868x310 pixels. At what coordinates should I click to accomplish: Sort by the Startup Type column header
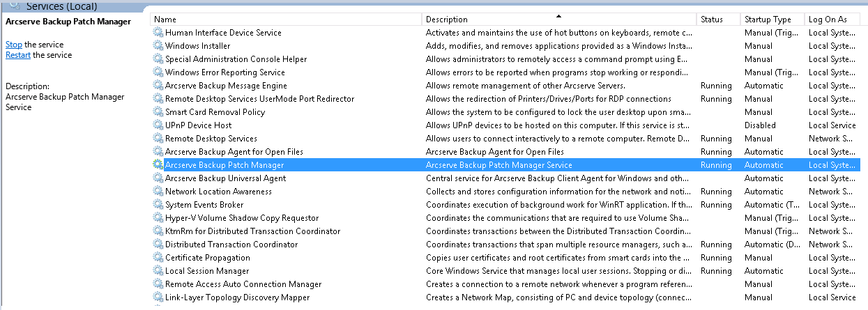772,20
